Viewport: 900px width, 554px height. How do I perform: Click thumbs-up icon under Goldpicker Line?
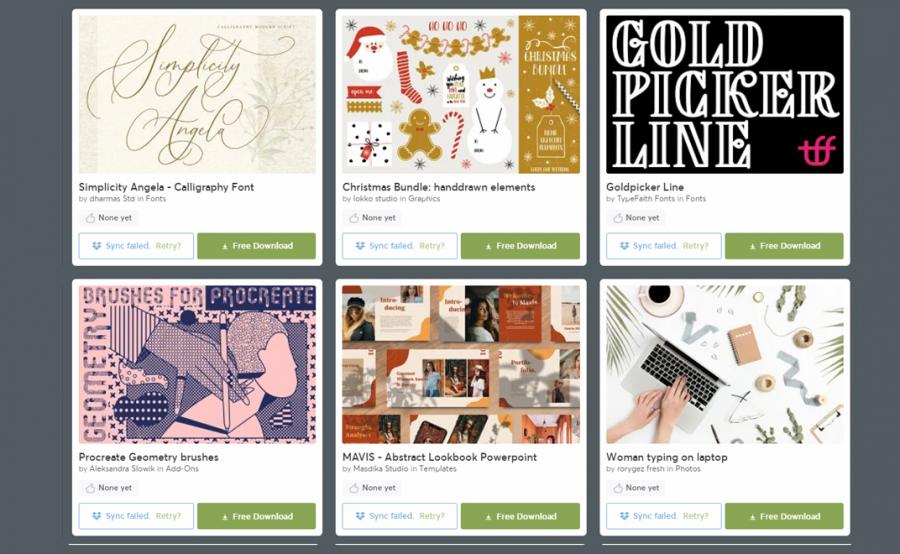click(x=618, y=218)
